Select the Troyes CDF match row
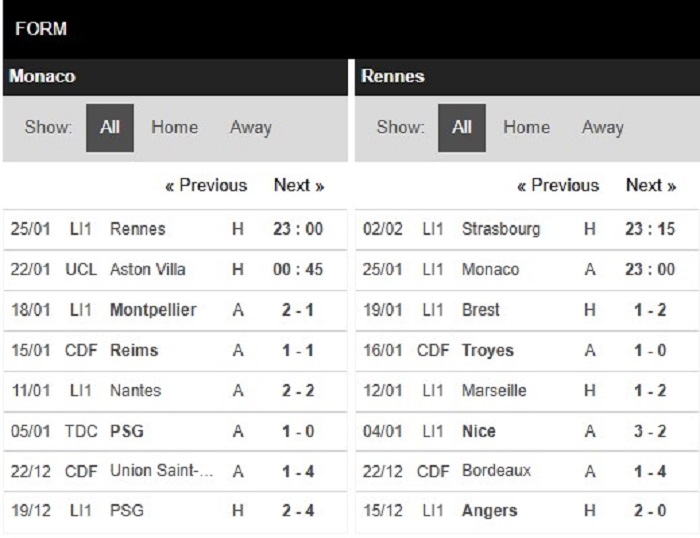 [527, 351]
